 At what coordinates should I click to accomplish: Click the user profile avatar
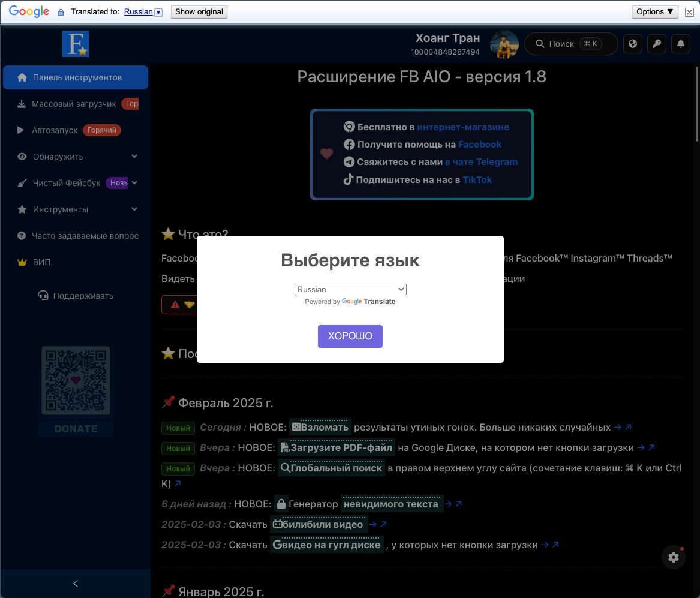click(x=504, y=44)
